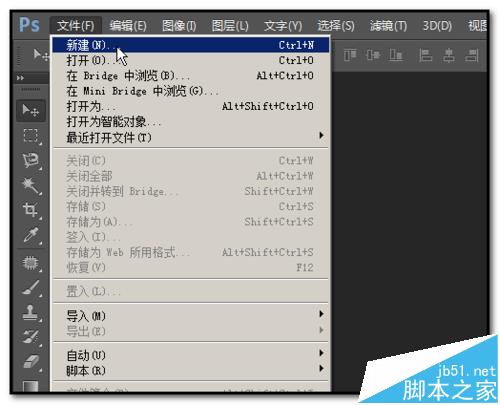The height and width of the screenshot is (405, 500).
Task: Select the Eyedropper tool
Action: pos(30,235)
